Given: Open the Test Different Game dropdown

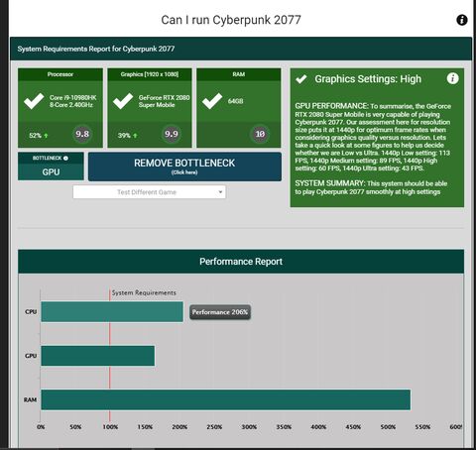Looking at the screenshot, I should (150, 192).
